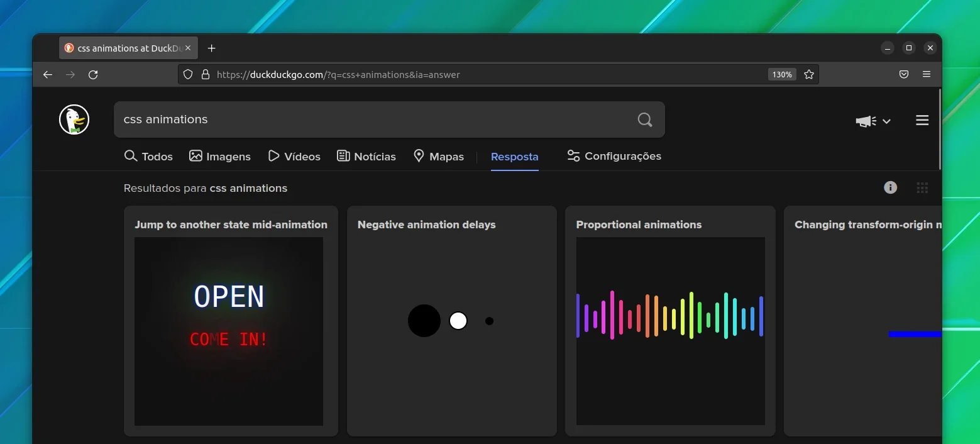
Task: Click Negative animation delays title
Action: 426,225
